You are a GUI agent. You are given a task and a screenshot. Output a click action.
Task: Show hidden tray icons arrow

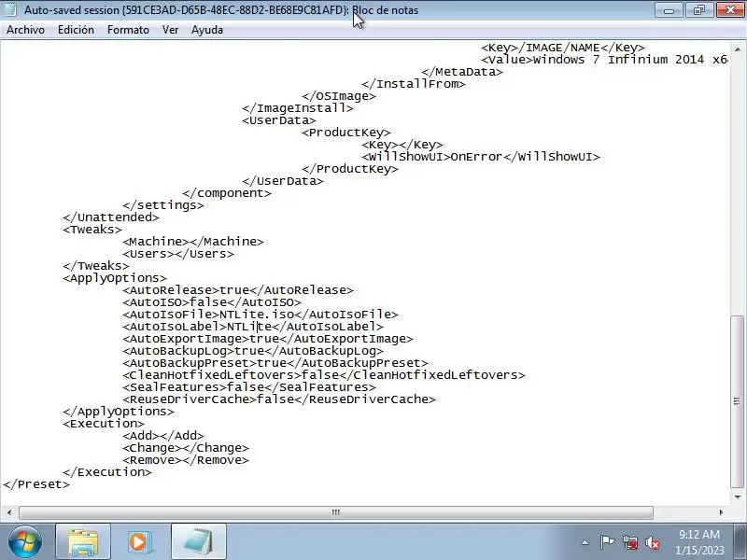point(585,542)
